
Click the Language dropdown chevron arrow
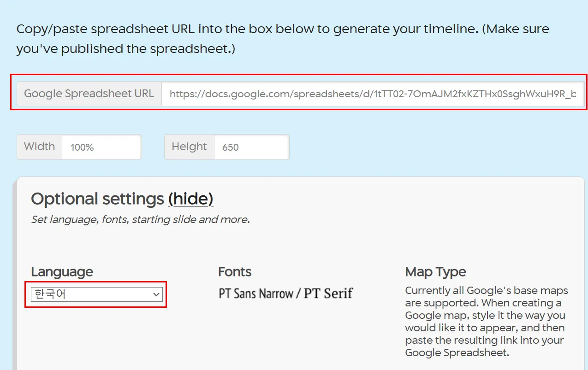156,294
